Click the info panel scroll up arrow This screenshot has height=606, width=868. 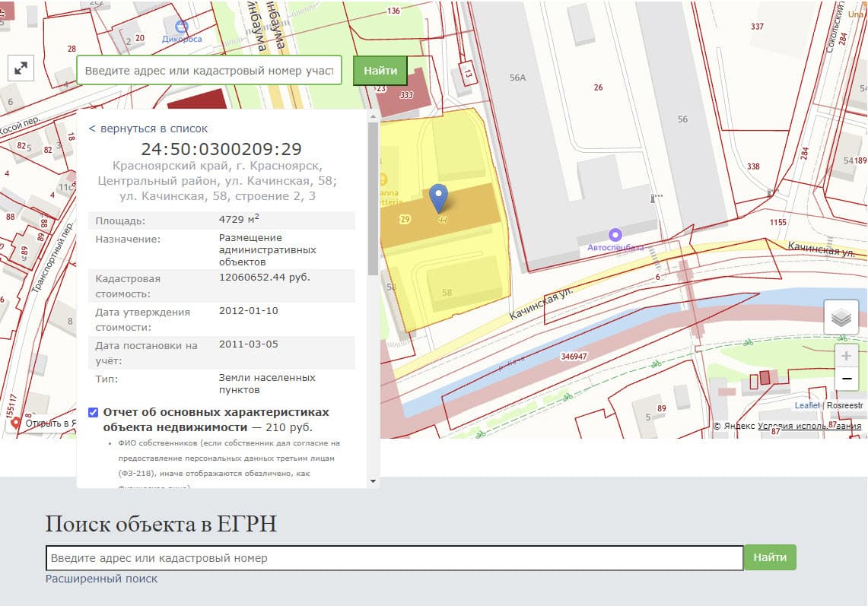point(373,116)
